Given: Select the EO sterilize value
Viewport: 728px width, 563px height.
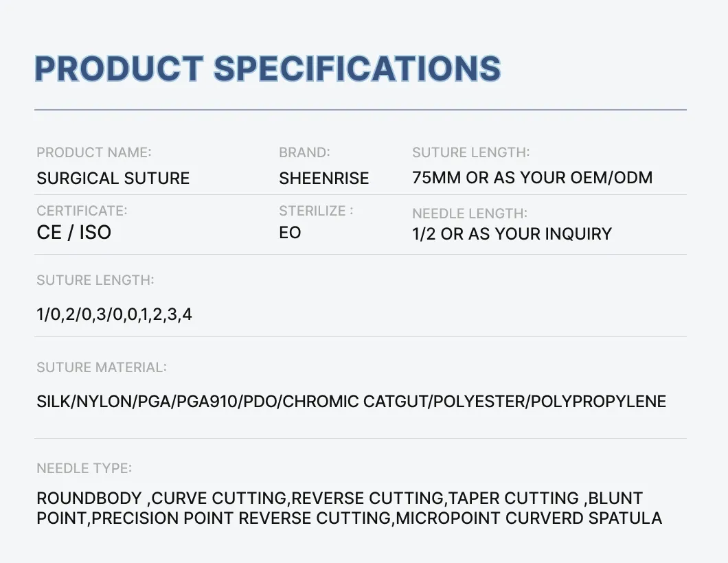Looking at the screenshot, I should tap(290, 233).
